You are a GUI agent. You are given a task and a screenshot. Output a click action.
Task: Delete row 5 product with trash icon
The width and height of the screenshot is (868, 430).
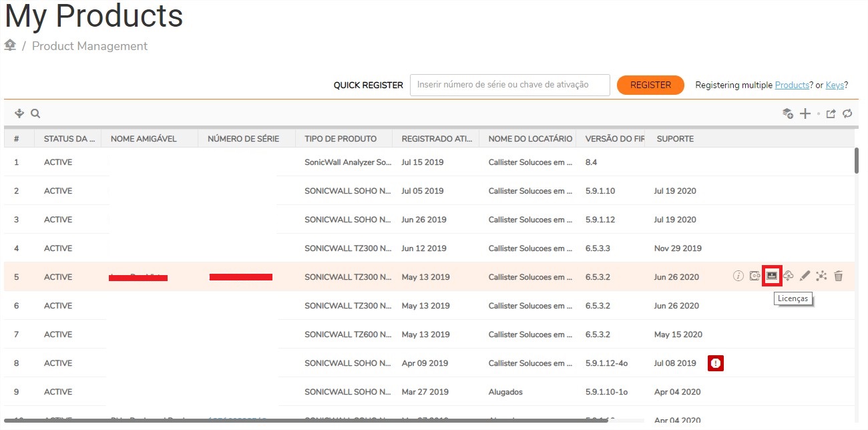point(839,275)
